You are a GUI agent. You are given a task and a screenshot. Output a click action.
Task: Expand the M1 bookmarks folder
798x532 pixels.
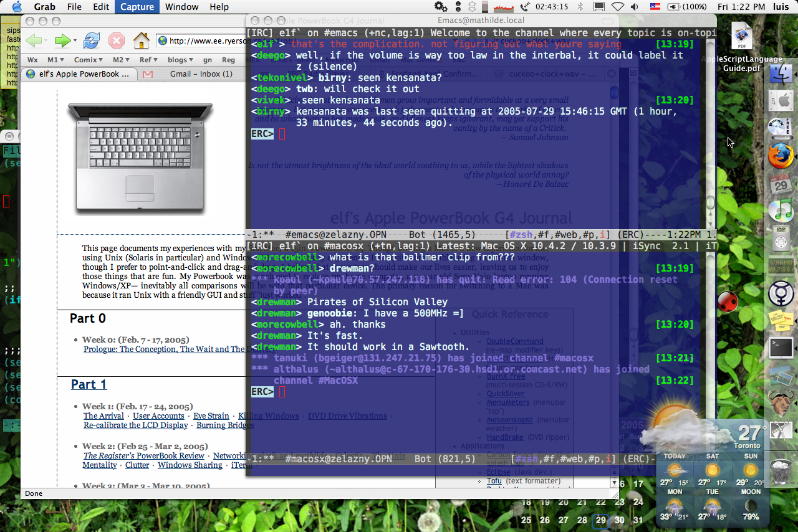[x=55, y=60]
